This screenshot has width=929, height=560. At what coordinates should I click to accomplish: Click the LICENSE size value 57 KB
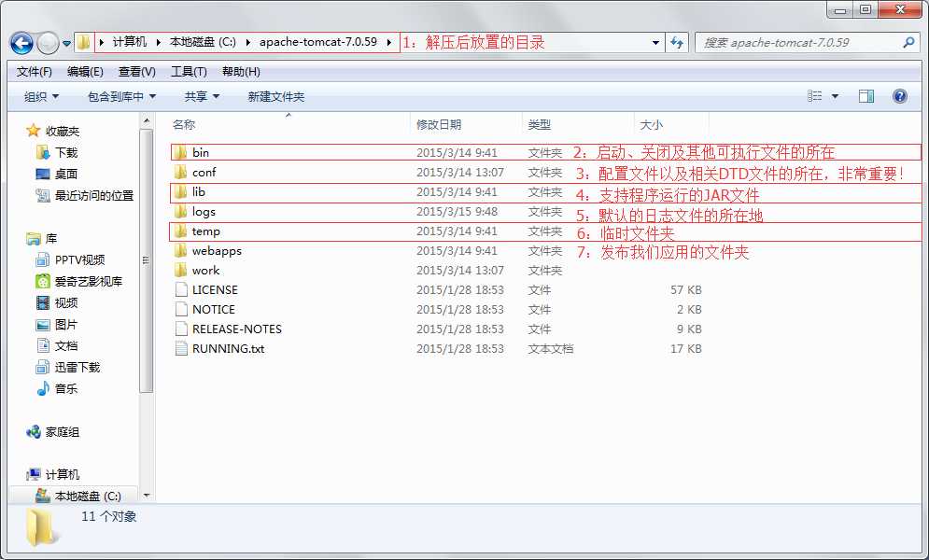tap(686, 290)
